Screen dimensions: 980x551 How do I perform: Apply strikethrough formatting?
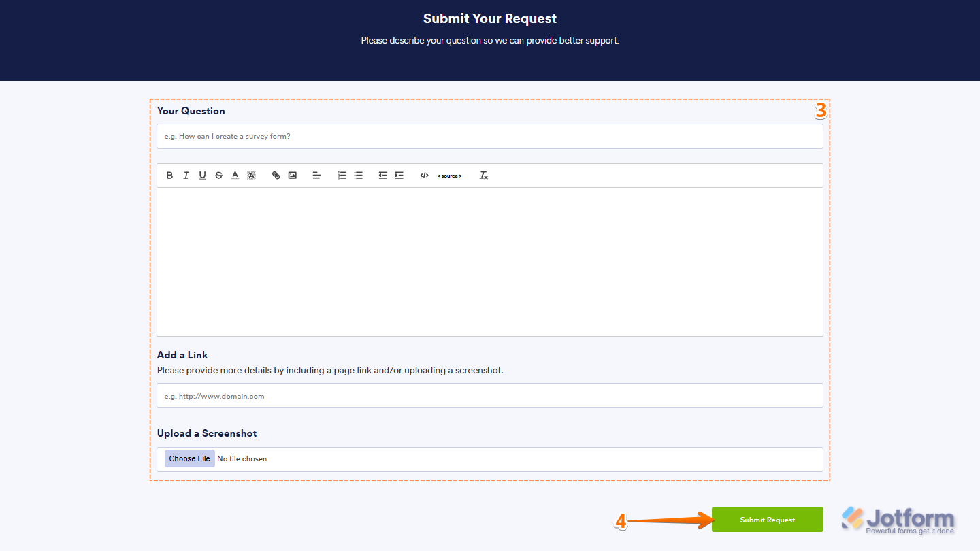pos(218,175)
